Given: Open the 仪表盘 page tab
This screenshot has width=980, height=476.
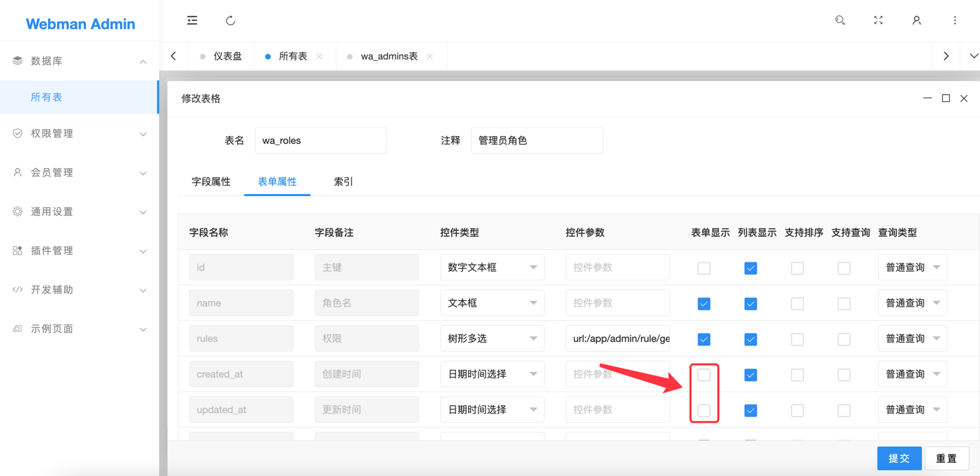Looking at the screenshot, I should 222,57.
